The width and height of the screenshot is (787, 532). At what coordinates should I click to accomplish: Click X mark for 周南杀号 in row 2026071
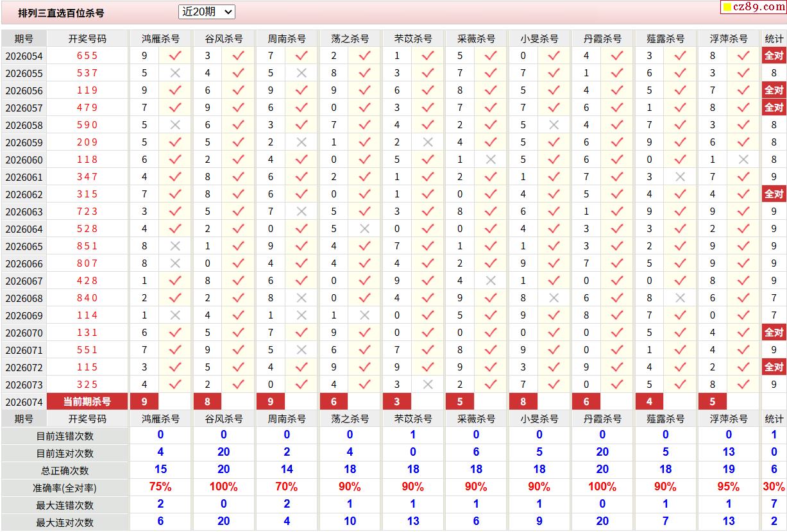(x=301, y=350)
